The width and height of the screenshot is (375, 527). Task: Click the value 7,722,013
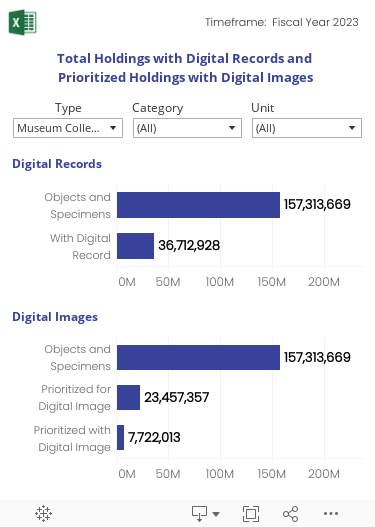(x=154, y=438)
